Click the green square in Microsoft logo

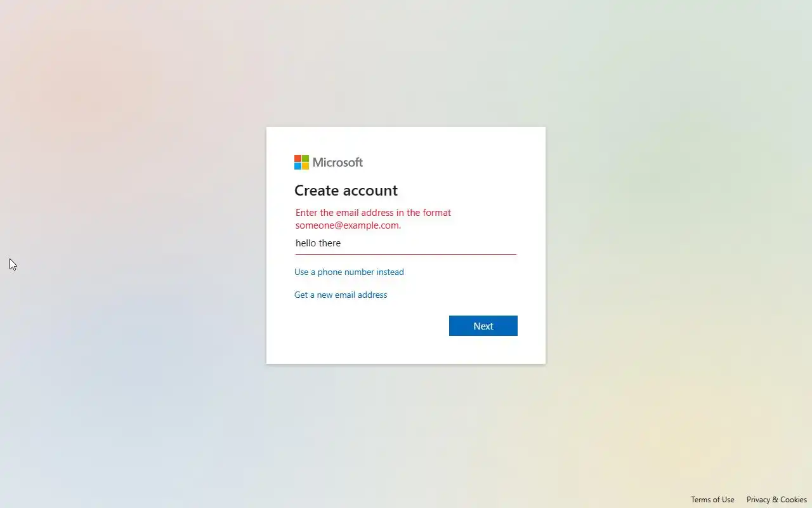[x=305, y=159]
